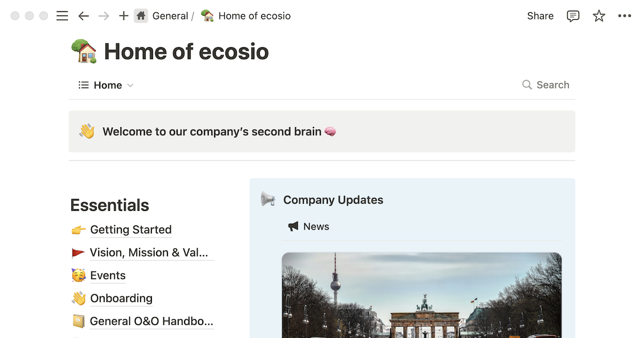This screenshot has width=644, height=338.
Task: Open the Events page
Action: (107, 275)
